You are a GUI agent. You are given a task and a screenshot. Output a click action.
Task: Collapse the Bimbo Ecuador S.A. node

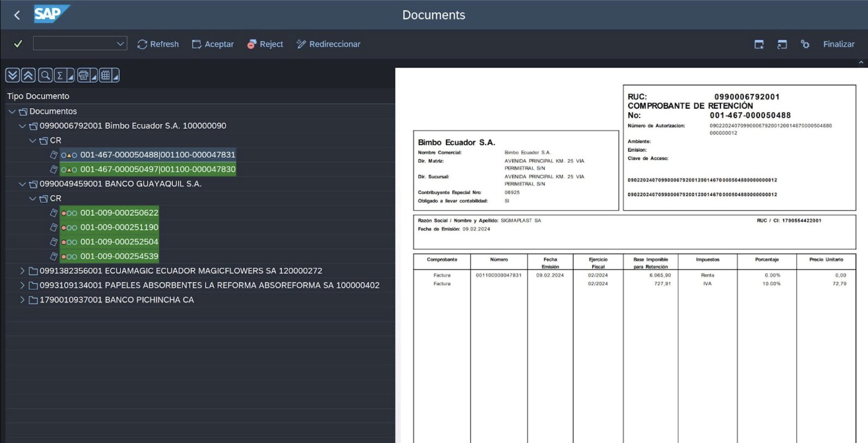pos(22,126)
